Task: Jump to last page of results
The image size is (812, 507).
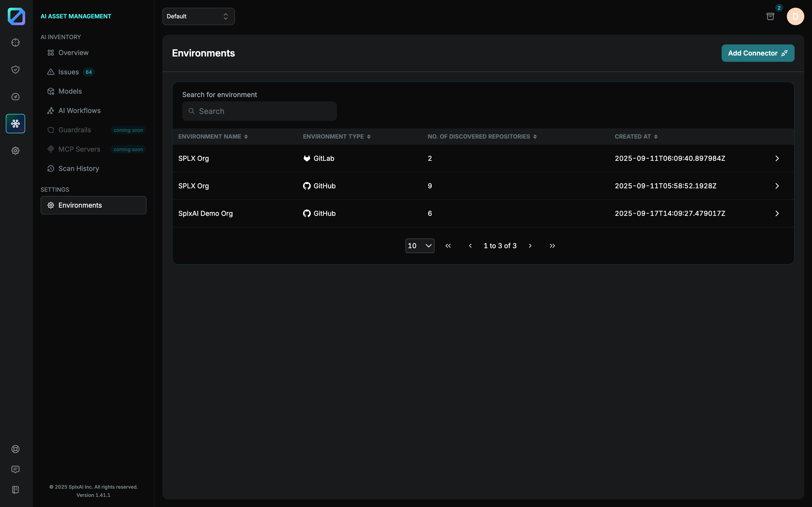Action: click(x=552, y=246)
